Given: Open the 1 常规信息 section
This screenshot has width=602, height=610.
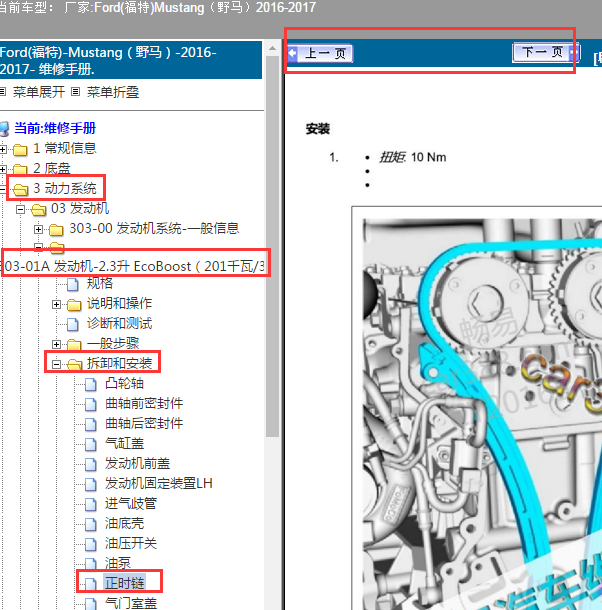Looking at the screenshot, I should [65, 148].
